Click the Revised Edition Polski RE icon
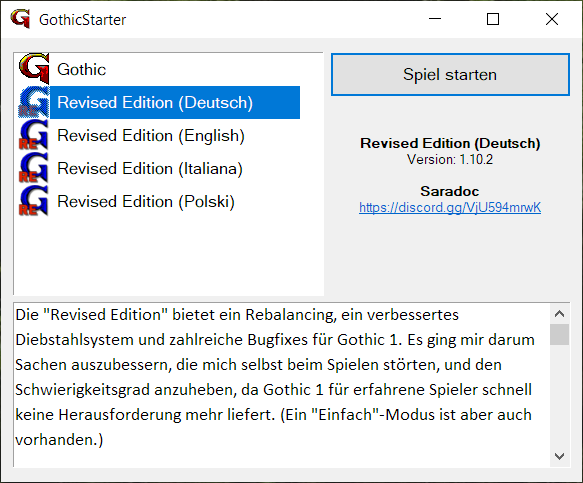Viewport: 583px width, 483px height. pyautogui.click(x=34, y=201)
